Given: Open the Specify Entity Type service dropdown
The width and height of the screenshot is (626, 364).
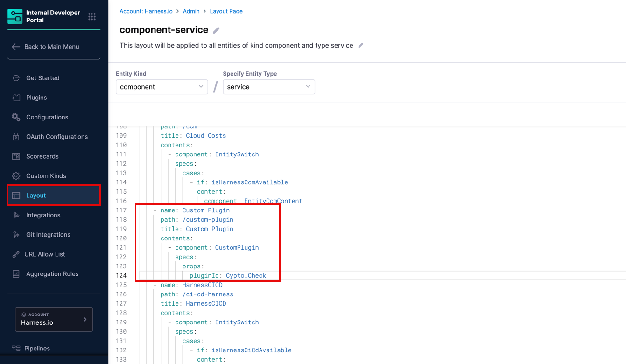Looking at the screenshot, I should (269, 87).
